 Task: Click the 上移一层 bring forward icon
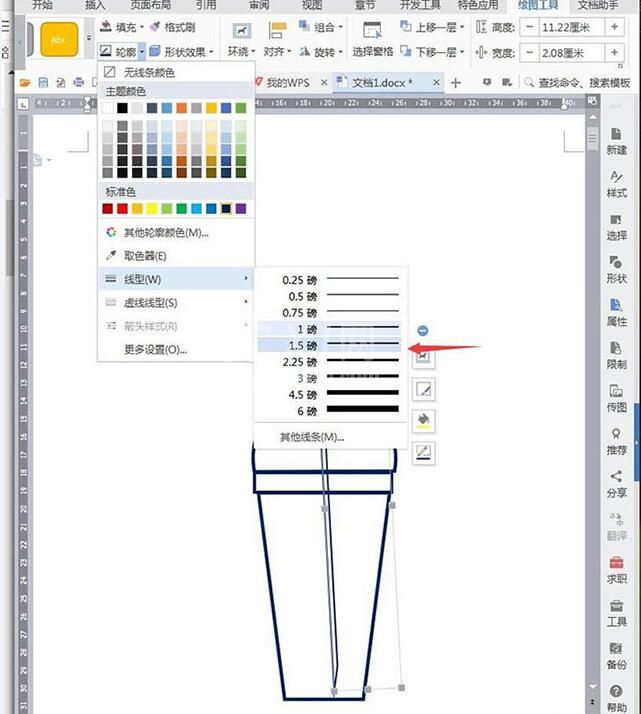406,26
